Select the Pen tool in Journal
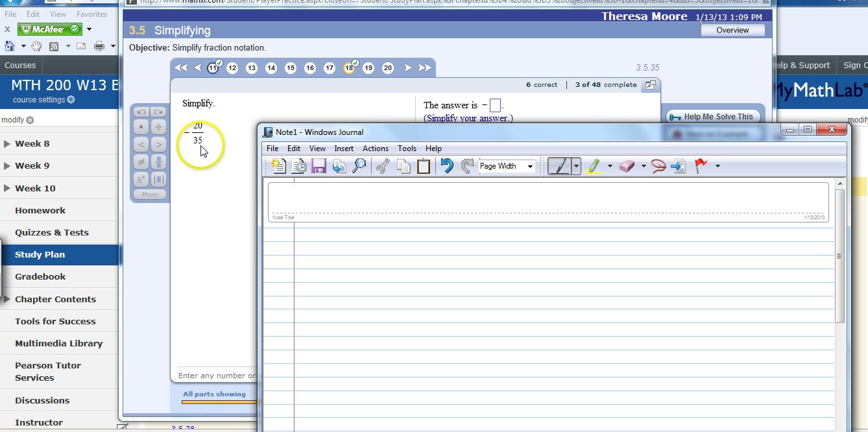868x432 pixels. point(559,166)
